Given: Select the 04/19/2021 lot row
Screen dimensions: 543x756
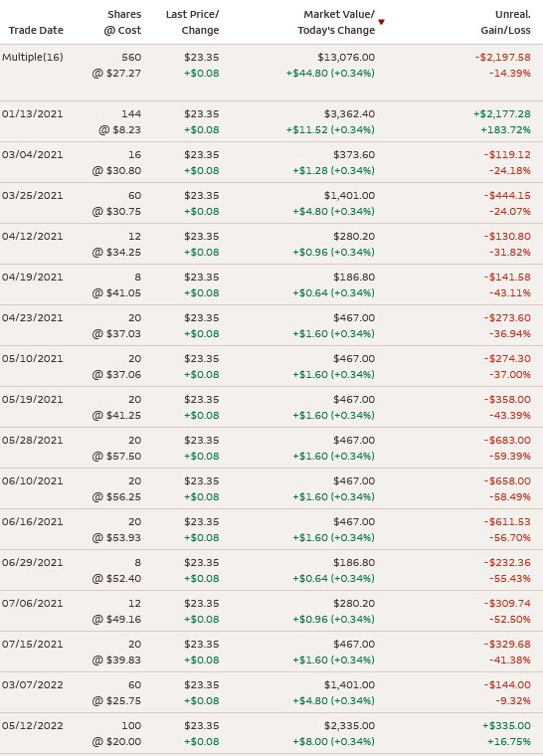Looking at the screenshot, I should 271,284.
